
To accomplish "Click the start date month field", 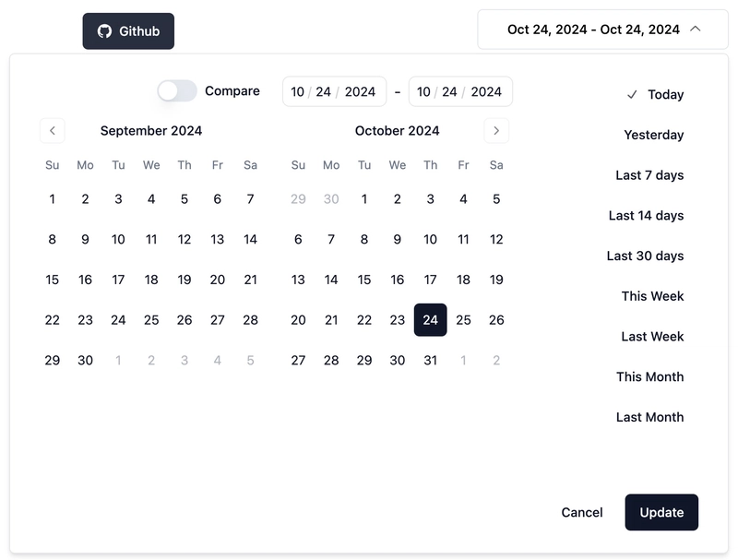I will coord(297,91).
